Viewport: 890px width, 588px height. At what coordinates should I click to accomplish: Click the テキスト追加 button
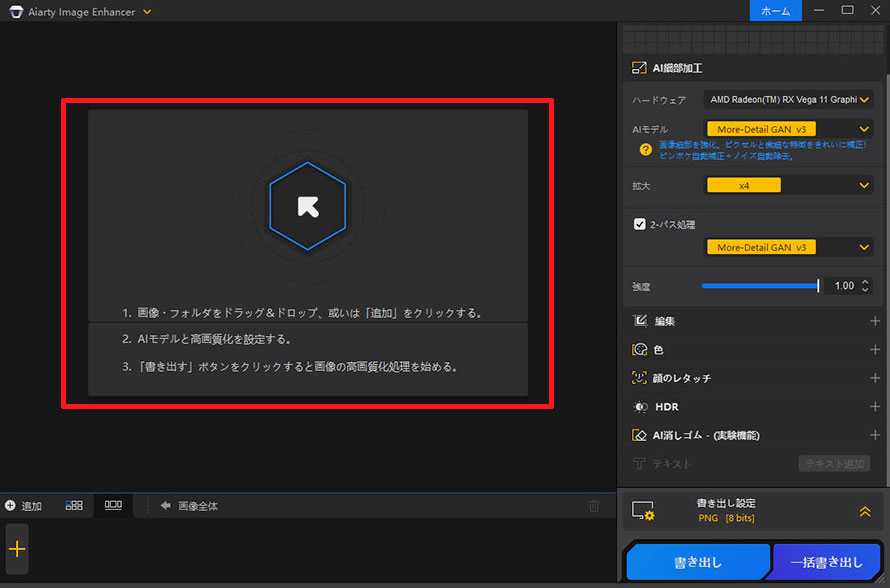(x=834, y=464)
